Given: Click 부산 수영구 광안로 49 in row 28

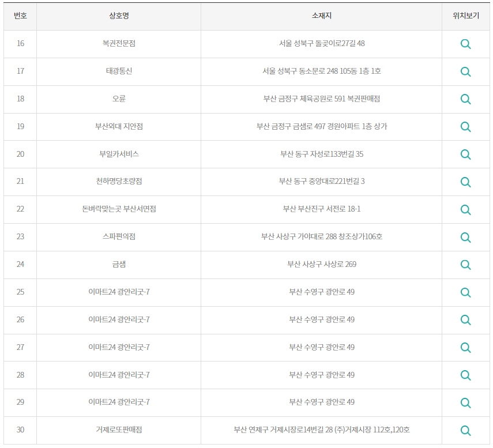Looking at the screenshot, I should pos(322,375).
